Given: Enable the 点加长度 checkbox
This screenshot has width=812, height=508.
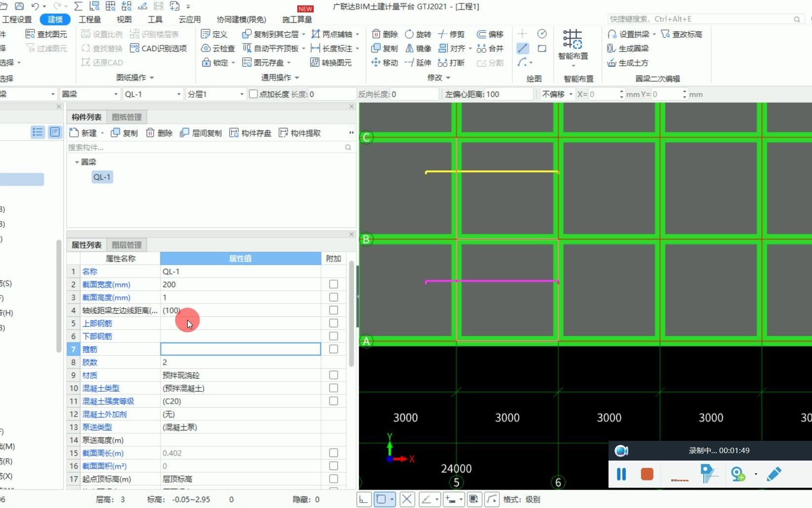Looking at the screenshot, I should tap(252, 94).
